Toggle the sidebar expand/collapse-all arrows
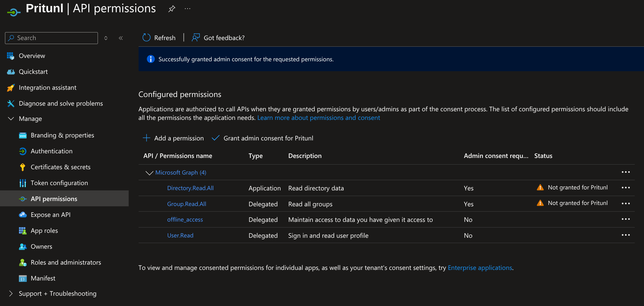 [106, 38]
